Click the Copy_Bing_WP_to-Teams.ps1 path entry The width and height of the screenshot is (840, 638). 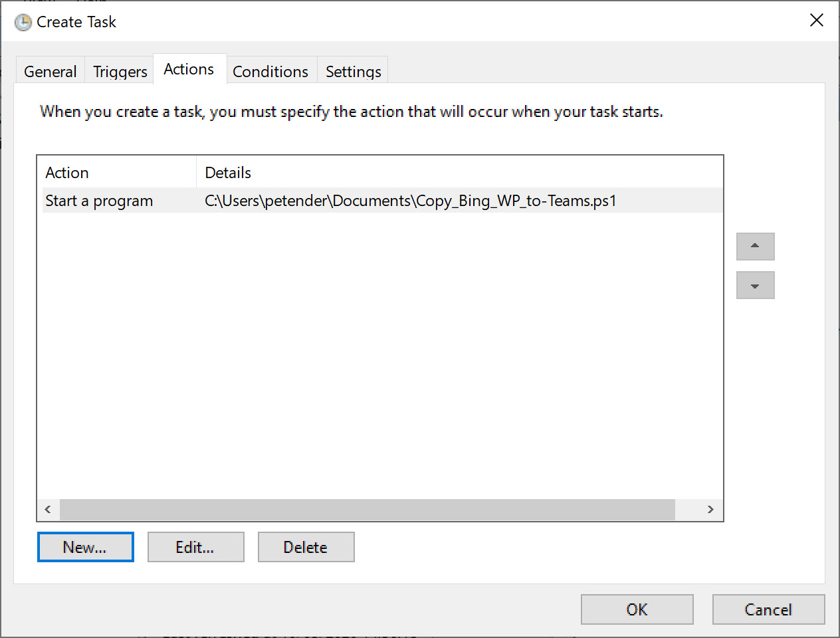pos(410,201)
